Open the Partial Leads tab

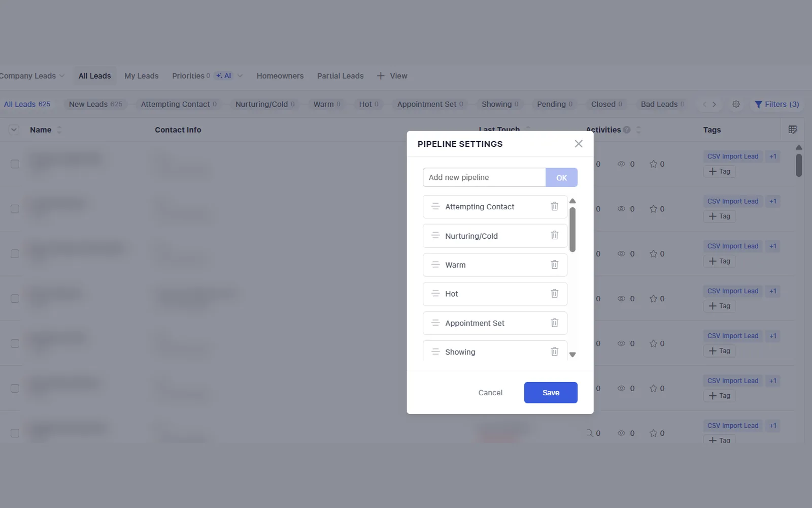coord(340,76)
